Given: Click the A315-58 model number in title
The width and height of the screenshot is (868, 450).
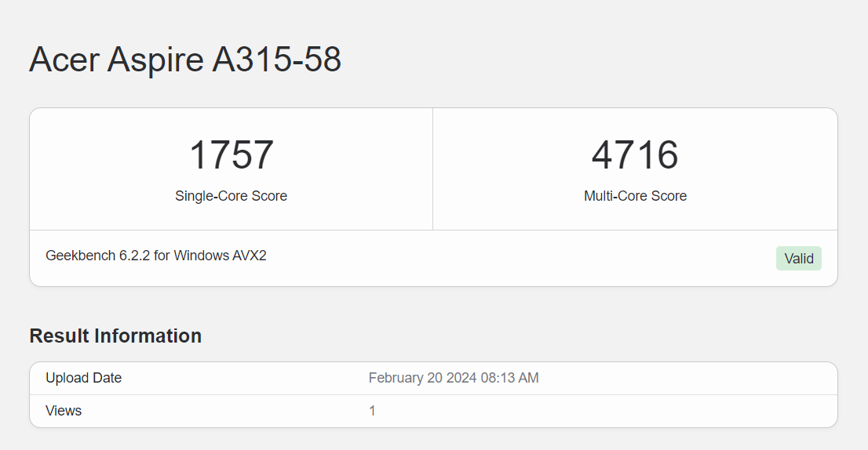Looking at the screenshot, I should [277, 59].
